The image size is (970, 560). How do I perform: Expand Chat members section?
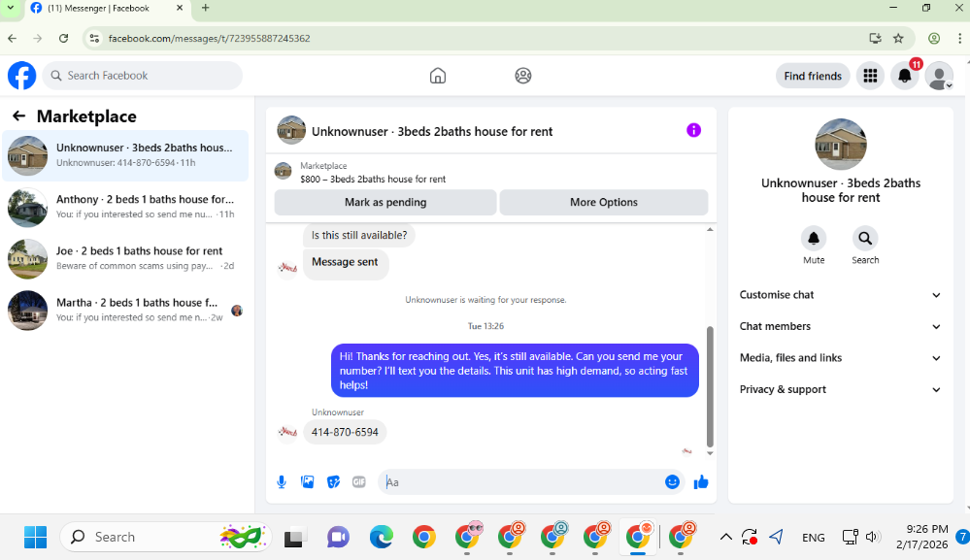coord(840,326)
